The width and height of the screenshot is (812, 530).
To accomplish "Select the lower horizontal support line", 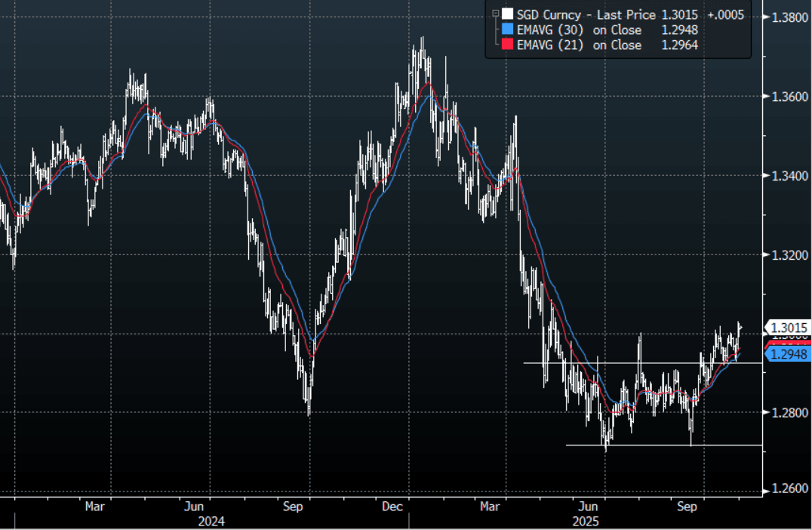I will point(664,445).
